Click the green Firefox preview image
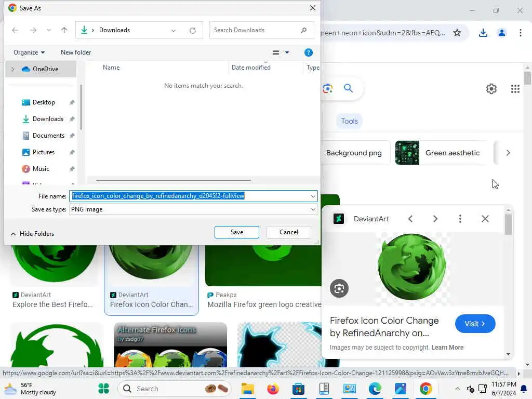This screenshot has width=532, height=399. [x=412, y=268]
